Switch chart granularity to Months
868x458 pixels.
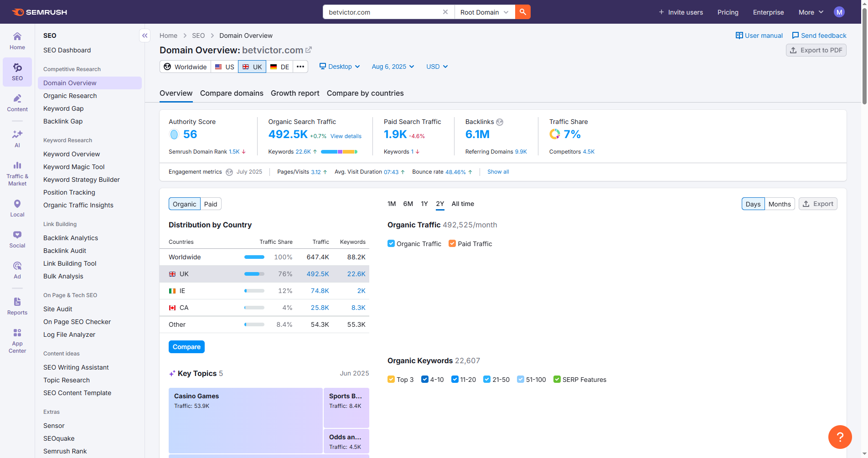780,204
